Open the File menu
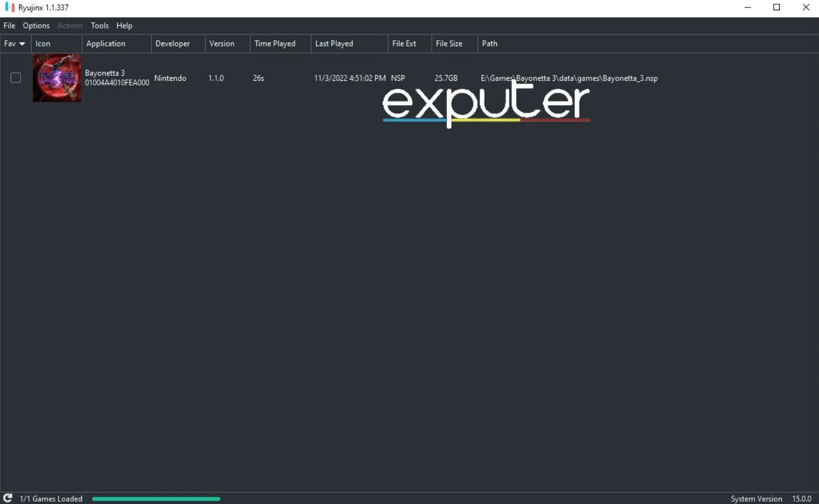This screenshot has height=504, width=819. [x=9, y=26]
